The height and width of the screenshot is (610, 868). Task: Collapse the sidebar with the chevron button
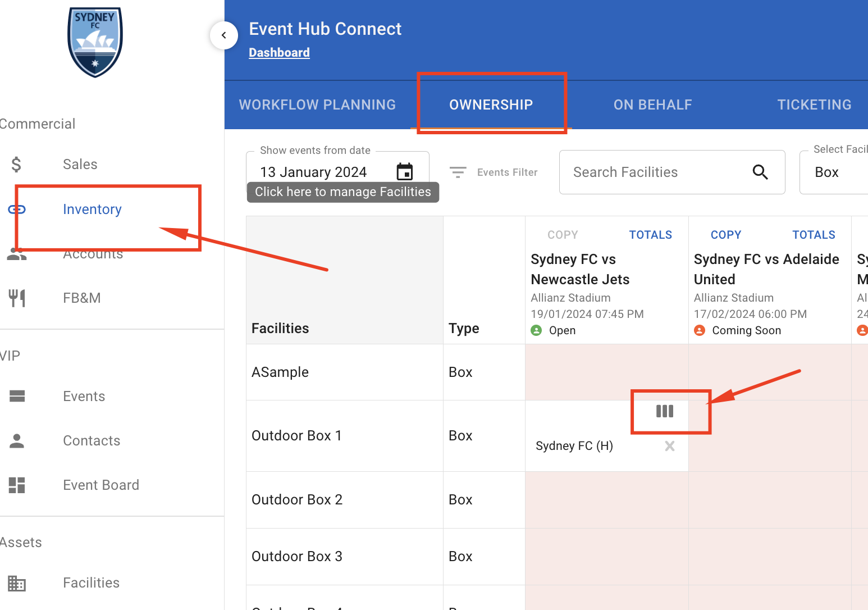223,35
